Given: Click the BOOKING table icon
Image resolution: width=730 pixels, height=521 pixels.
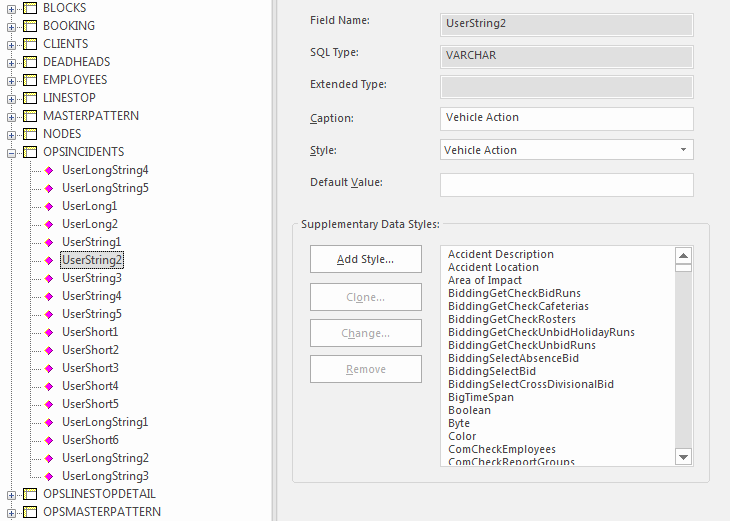Looking at the screenshot, I should pos(30,26).
